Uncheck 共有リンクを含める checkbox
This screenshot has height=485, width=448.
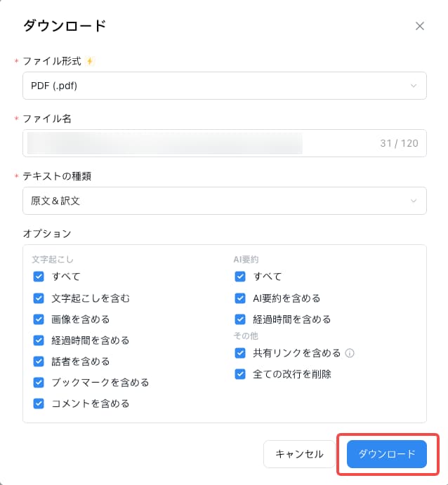click(x=240, y=353)
